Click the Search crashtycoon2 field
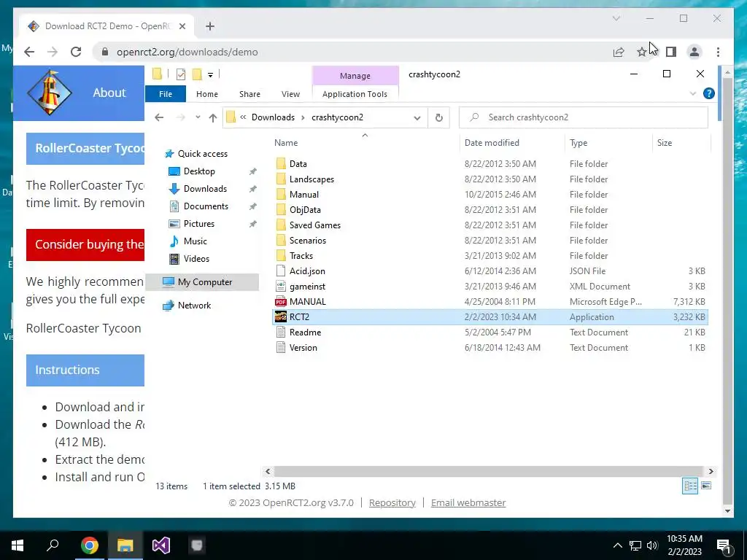Screen dimensions: 747x560 pyautogui.click(x=583, y=117)
